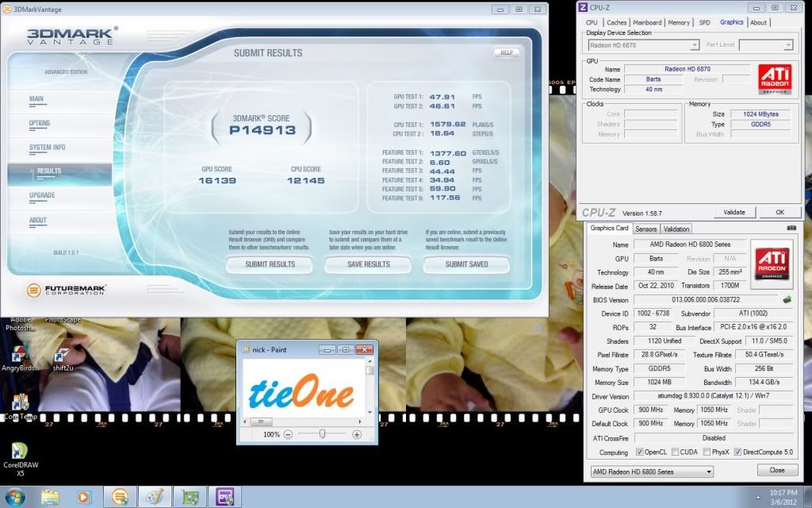
Task: Toggle PhysX checkbox in GPU-Z
Action: coord(707,452)
